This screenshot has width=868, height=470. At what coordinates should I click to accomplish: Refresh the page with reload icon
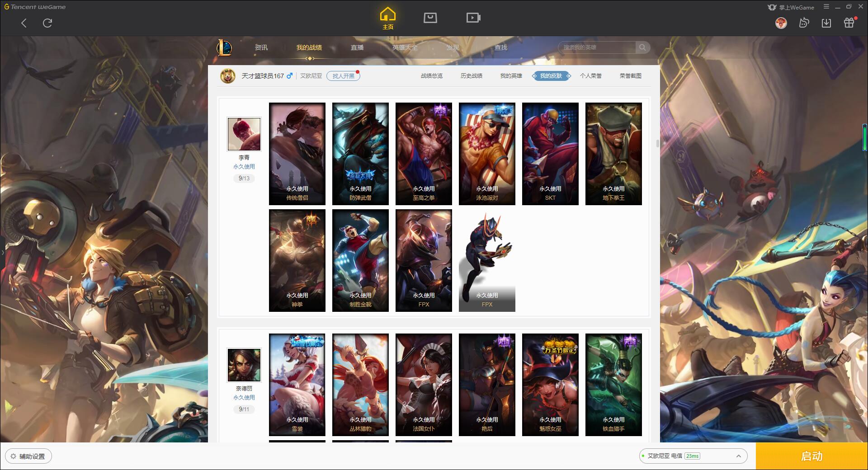point(47,23)
